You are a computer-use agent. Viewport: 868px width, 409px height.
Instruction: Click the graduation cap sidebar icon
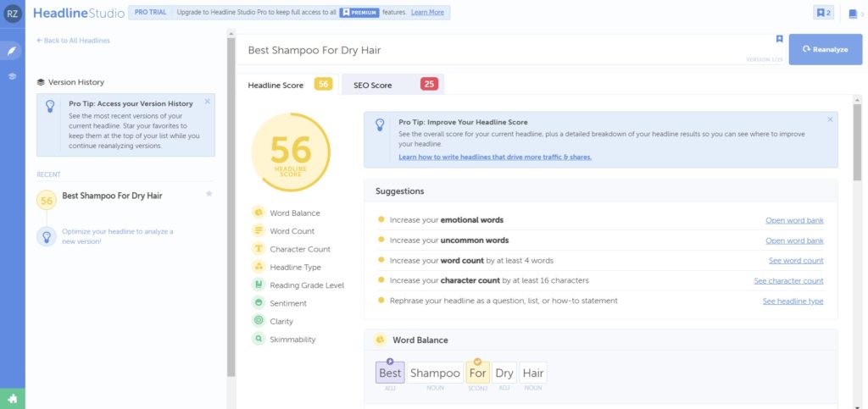coord(13,76)
